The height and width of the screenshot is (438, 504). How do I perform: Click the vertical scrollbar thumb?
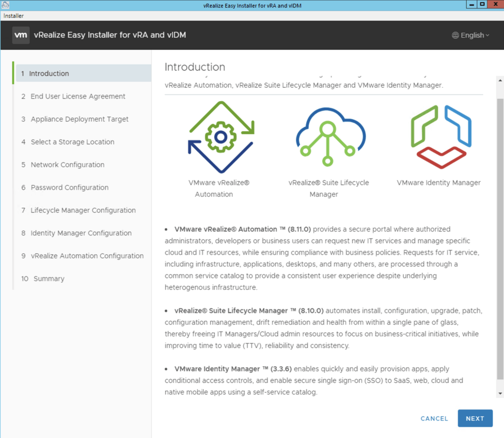pos(500,239)
